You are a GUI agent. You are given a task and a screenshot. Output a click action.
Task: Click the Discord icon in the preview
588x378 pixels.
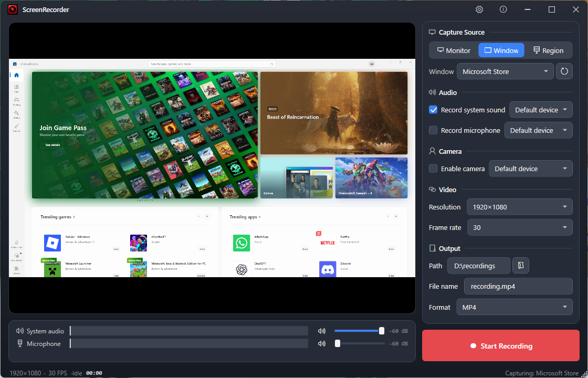(x=328, y=269)
